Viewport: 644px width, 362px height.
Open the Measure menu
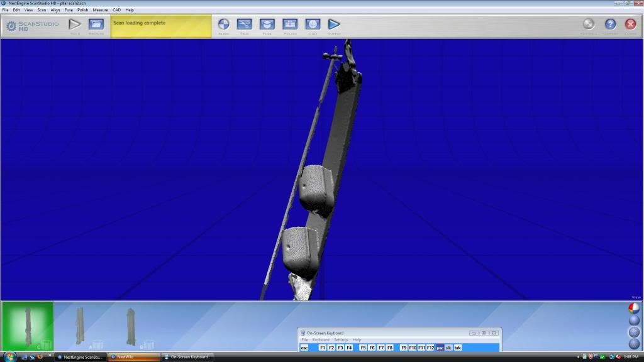tap(100, 10)
